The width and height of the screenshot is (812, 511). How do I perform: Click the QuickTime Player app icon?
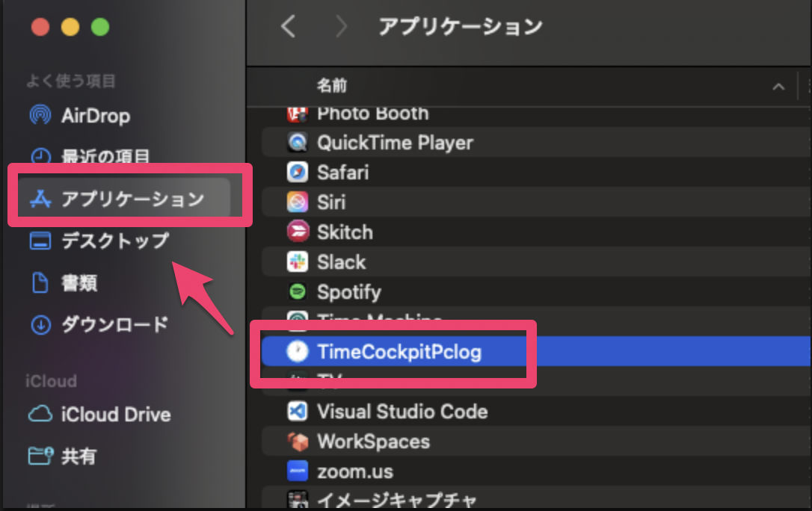point(298,142)
